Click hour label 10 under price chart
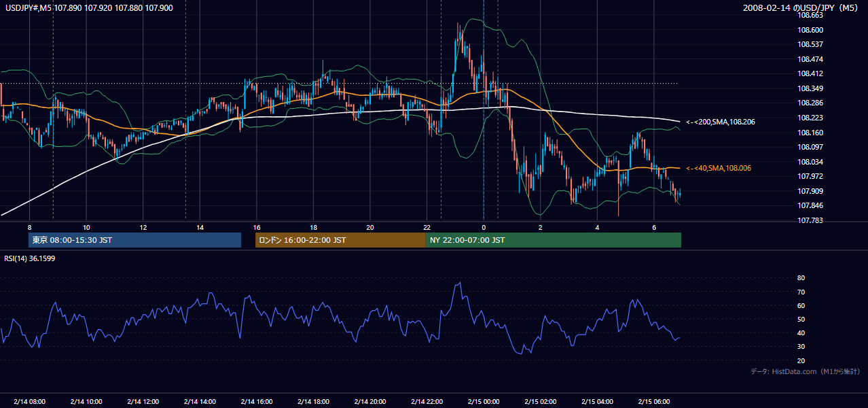This screenshot has height=408, width=868. coord(86,227)
